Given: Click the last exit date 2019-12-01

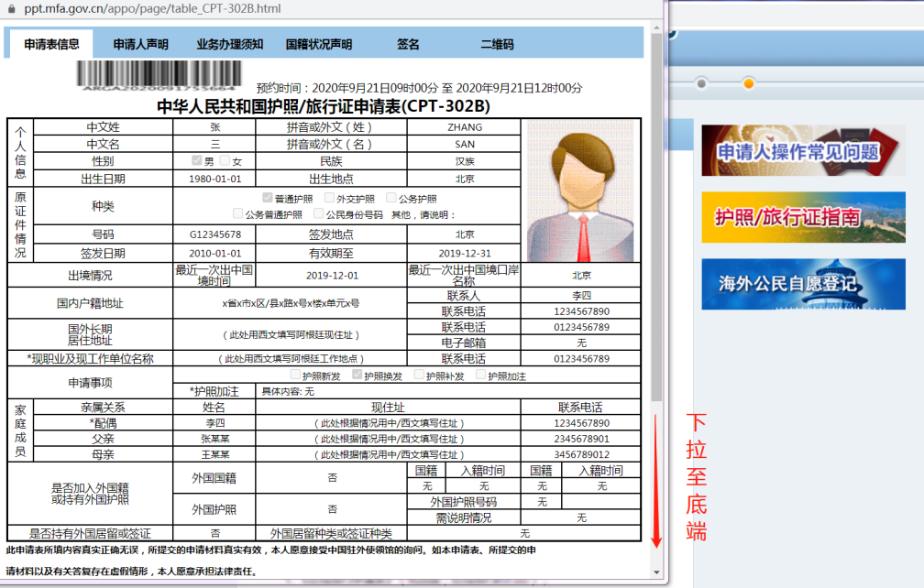Looking at the screenshot, I should click(x=332, y=276).
